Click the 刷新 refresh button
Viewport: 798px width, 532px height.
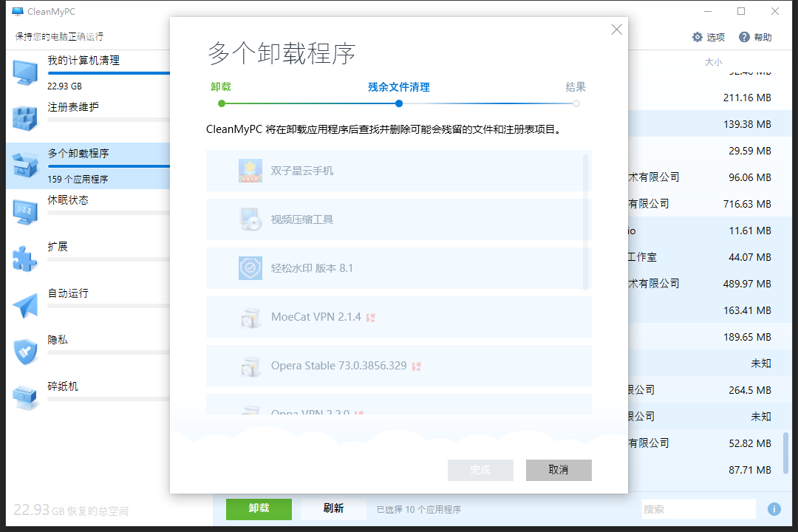click(333, 508)
